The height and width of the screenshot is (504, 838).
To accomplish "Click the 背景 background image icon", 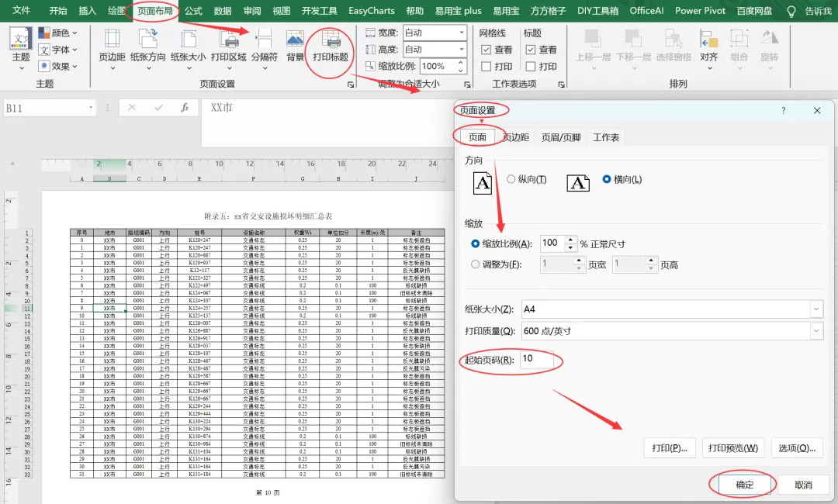I will tap(295, 39).
